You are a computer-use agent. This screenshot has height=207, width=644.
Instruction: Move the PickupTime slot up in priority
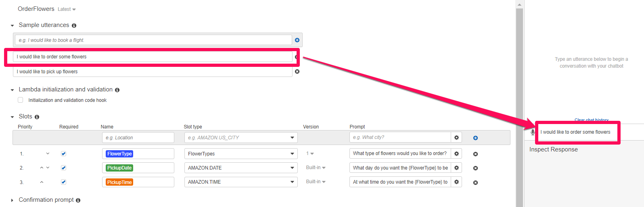point(42,182)
